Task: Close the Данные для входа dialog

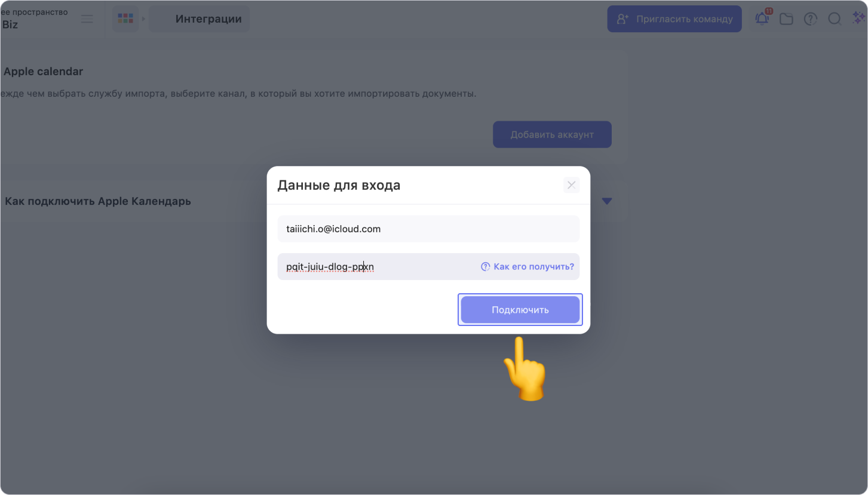Action: tap(571, 185)
